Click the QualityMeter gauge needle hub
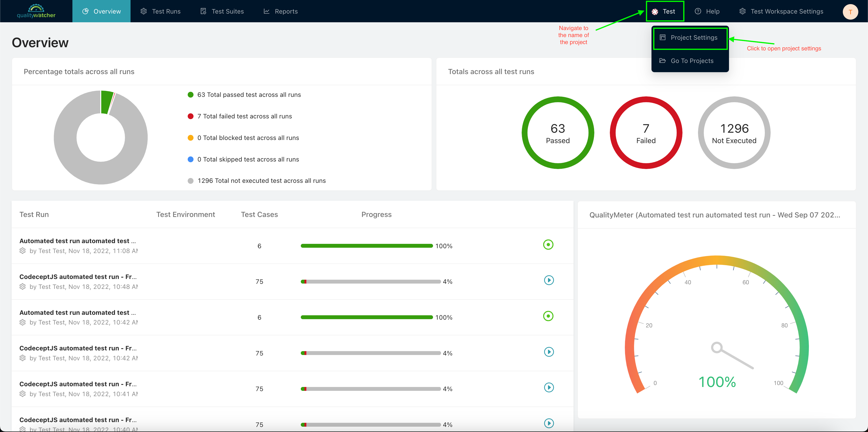 (x=716, y=347)
